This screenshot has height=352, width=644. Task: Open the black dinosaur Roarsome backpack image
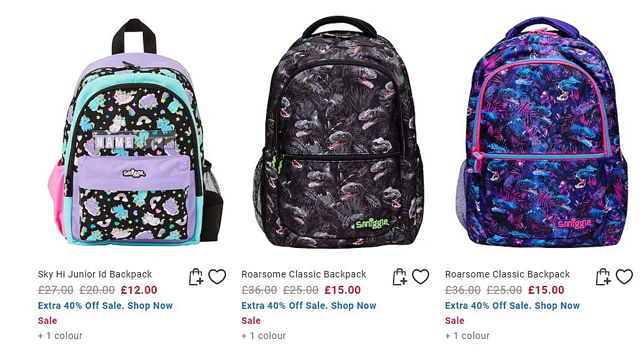coord(339,132)
